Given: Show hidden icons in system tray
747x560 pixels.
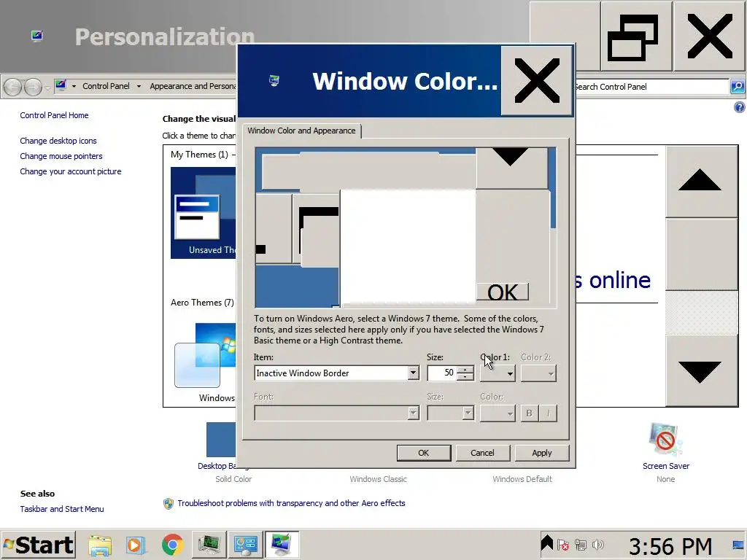Looking at the screenshot, I should click(x=546, y=544).
